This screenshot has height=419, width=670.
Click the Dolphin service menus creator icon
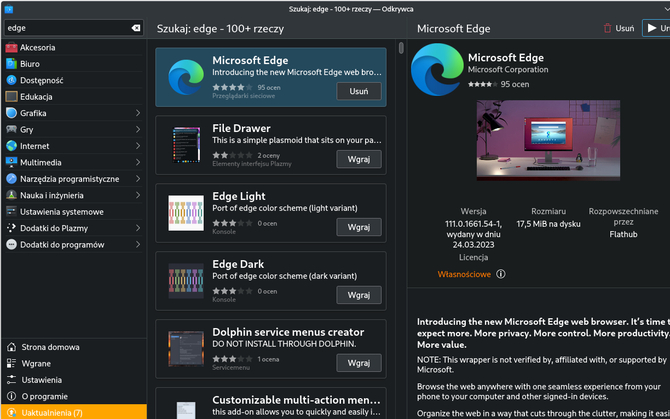pos(186,349)
